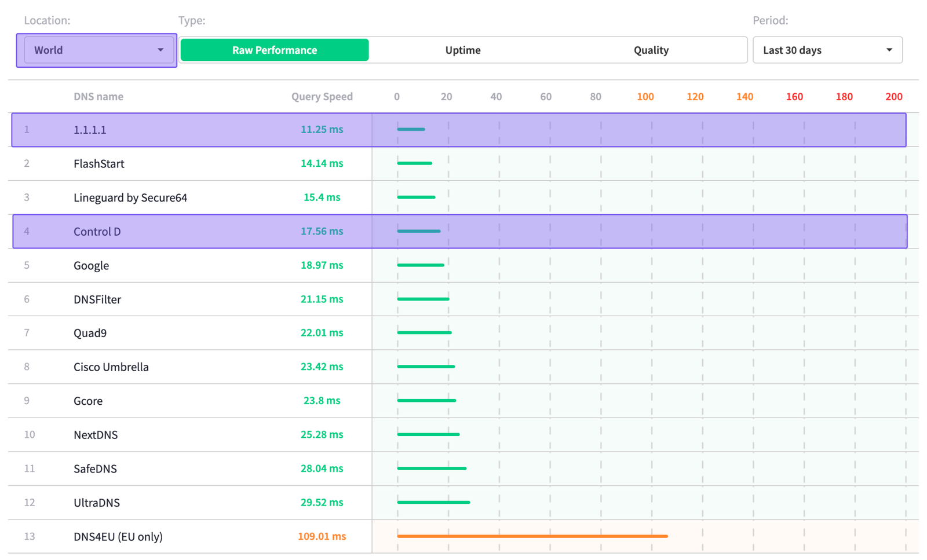Open the Google DNS entry
The width and height of the screenshot is (927, 560).
coord(91,265)
